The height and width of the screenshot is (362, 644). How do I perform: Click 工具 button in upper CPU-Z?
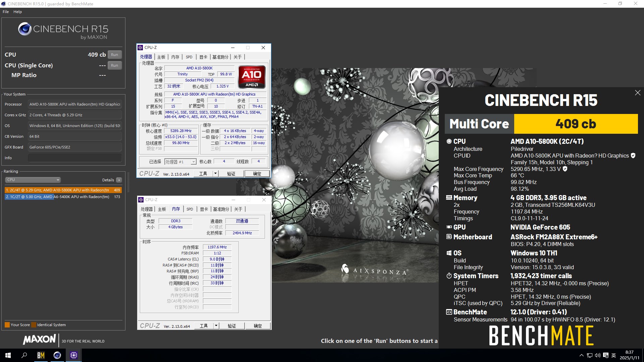[x=203, y=174]
